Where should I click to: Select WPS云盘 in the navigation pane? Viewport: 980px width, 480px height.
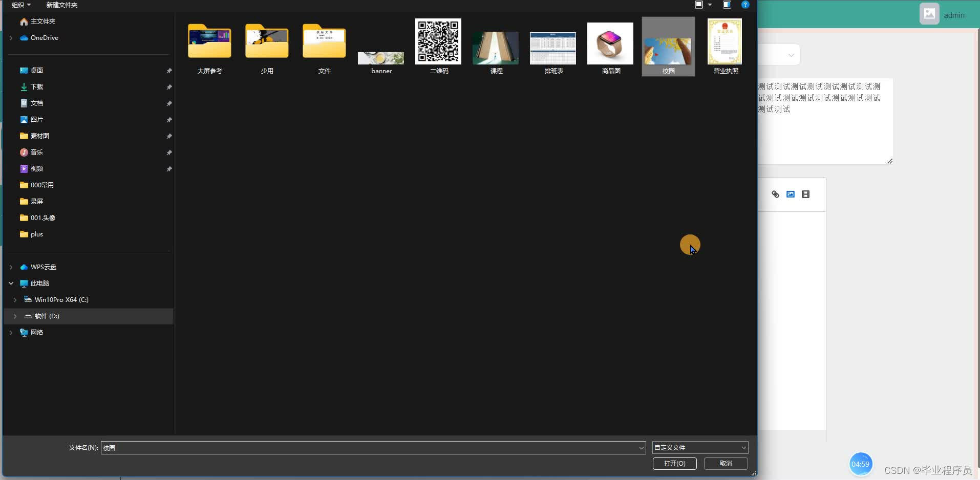[38, 267]
